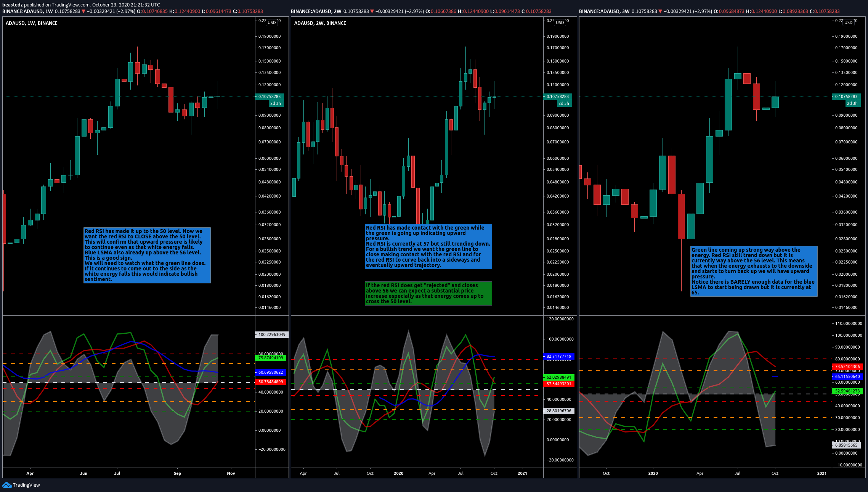Select current price label 0.10758283 on 2W chart

pyautogui.click(x=558, y=96)
